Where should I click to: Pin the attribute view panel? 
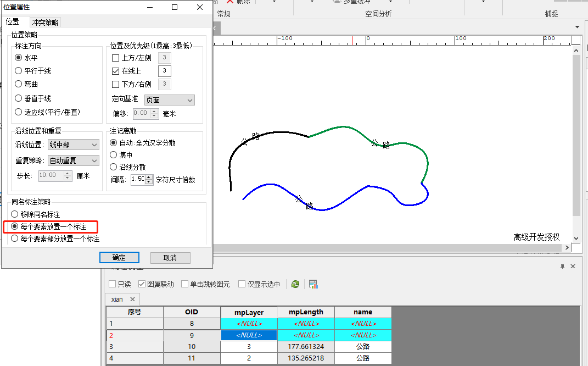point(562,266)
